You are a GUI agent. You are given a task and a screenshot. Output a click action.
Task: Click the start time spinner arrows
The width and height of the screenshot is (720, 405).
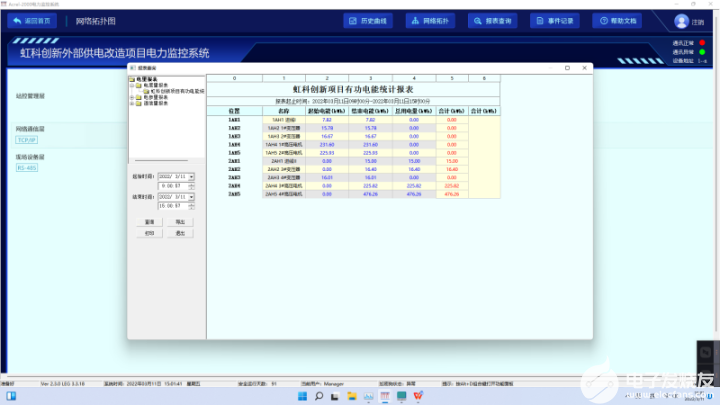[x=191, y=186]
